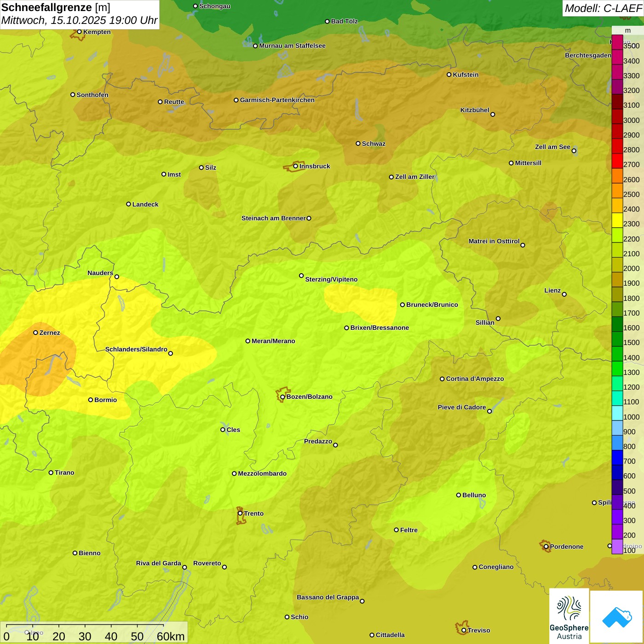Click the 'Bad Tölz' label

click(344, 21)
